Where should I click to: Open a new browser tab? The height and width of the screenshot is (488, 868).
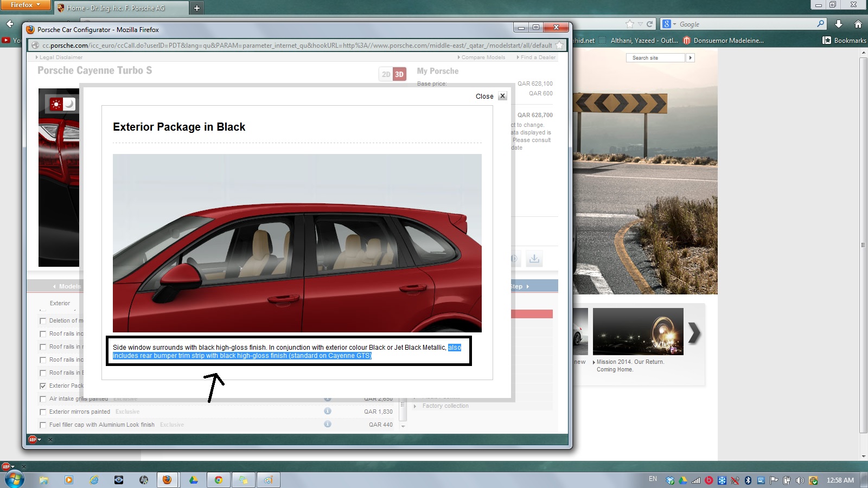[197, 8]
